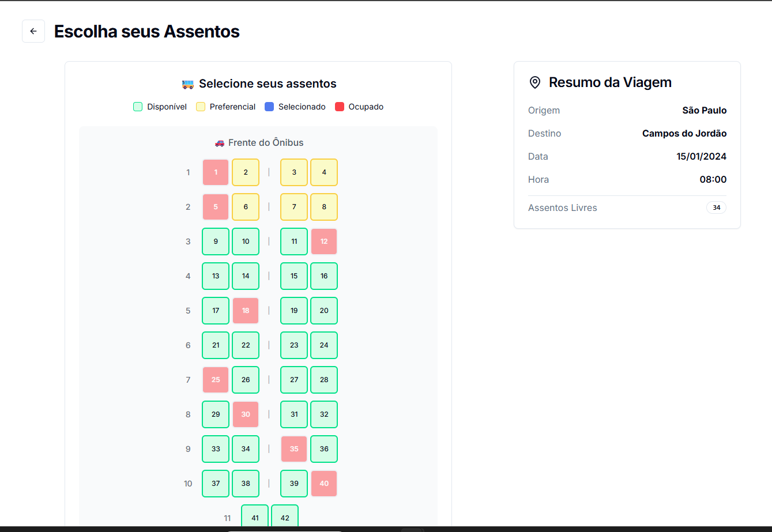Click the back arrow button
This screenshot has width=772, height=532.
pyautogui.click(x=33, y=31)
